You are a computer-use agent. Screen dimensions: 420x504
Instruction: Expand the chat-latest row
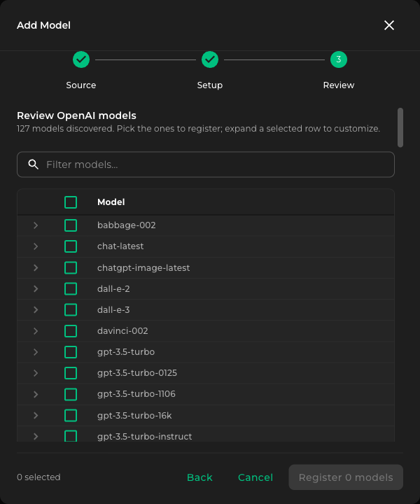[36, 246]
